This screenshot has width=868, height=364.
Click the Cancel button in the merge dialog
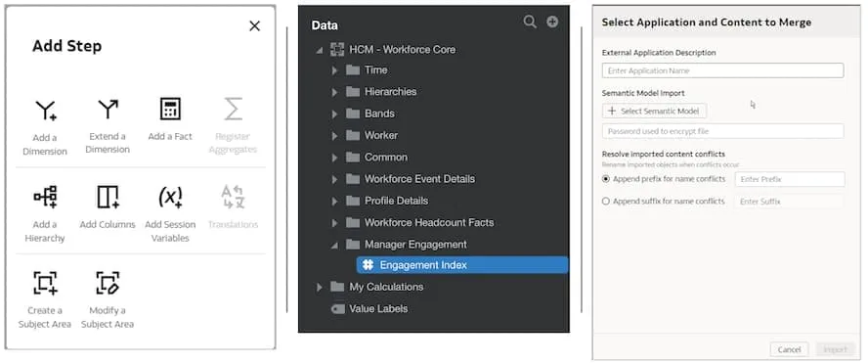click(789, 349)
